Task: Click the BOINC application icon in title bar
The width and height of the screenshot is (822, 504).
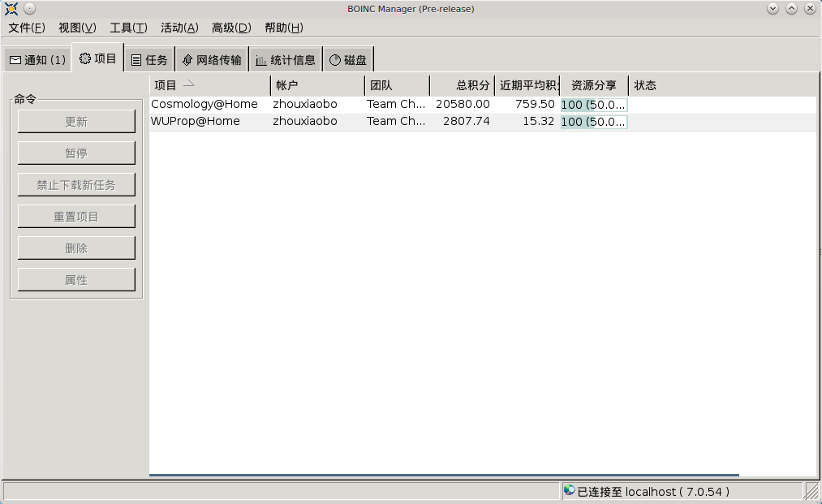Action: click(x=11, y=9)
